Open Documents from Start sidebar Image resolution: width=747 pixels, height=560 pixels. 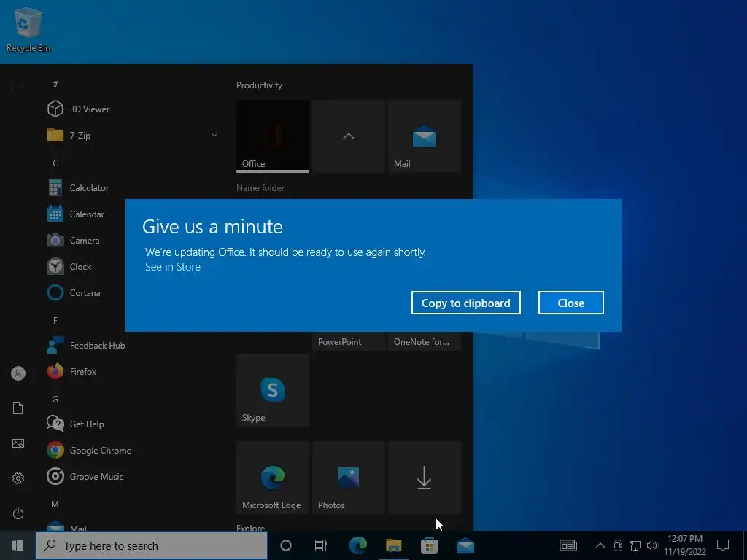point(18,408)
